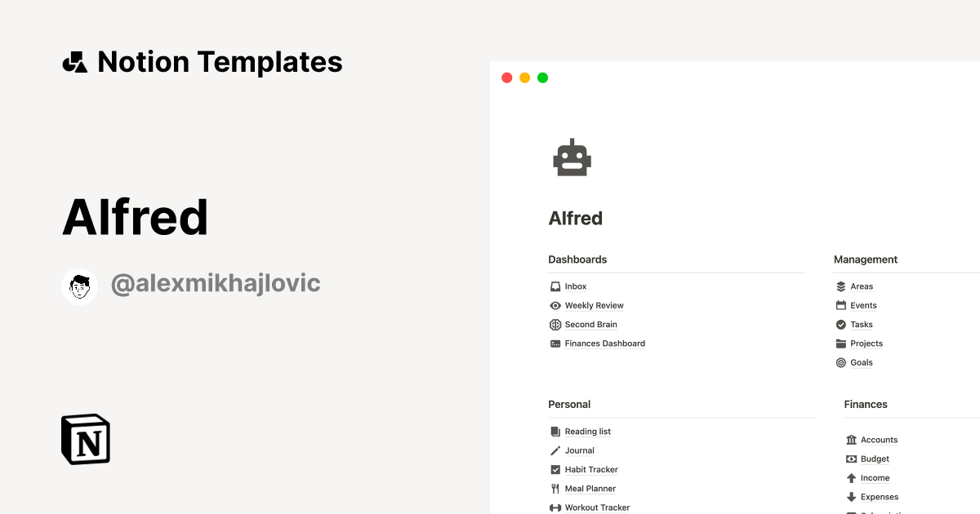Viewport: 980px width, 514px height.
Task: Click the pencil icon next to Journal
Action: click(x=555, y=450)
